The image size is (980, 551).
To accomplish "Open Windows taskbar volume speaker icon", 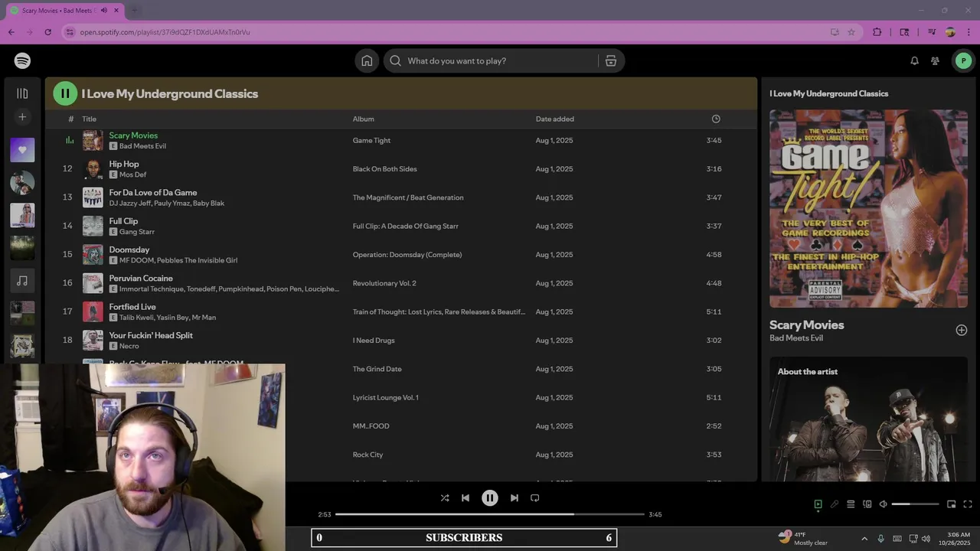I will click(x=926, y=538).
